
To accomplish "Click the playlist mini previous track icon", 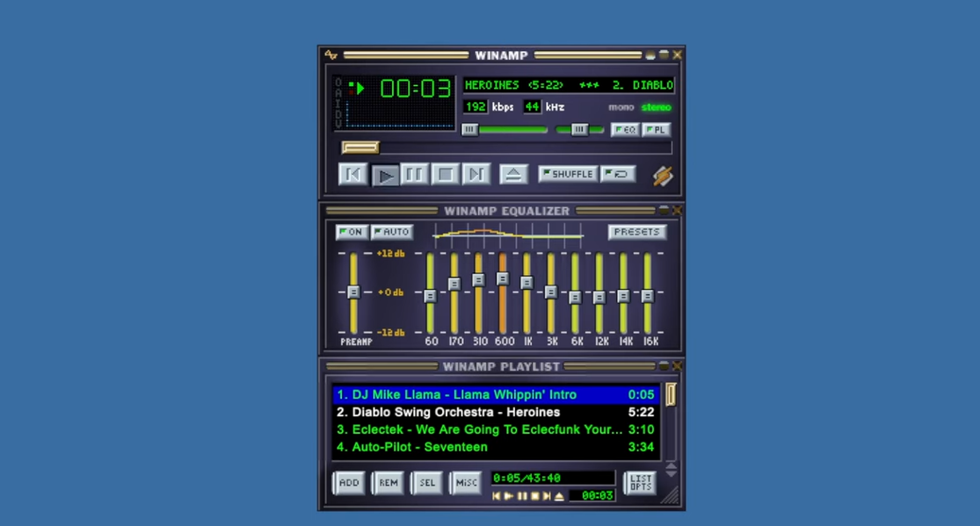I will point(497,496).
